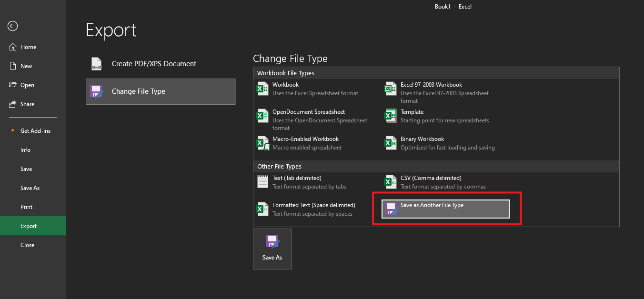
Task: Open the Share menu item
Action: [x=27, y=104]
